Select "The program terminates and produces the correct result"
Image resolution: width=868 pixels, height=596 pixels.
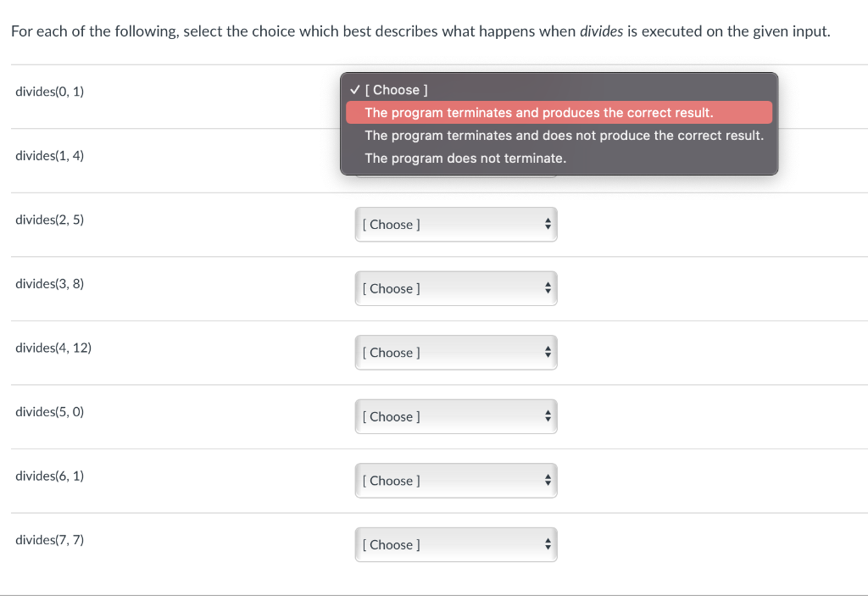click(x=539, y=113)
